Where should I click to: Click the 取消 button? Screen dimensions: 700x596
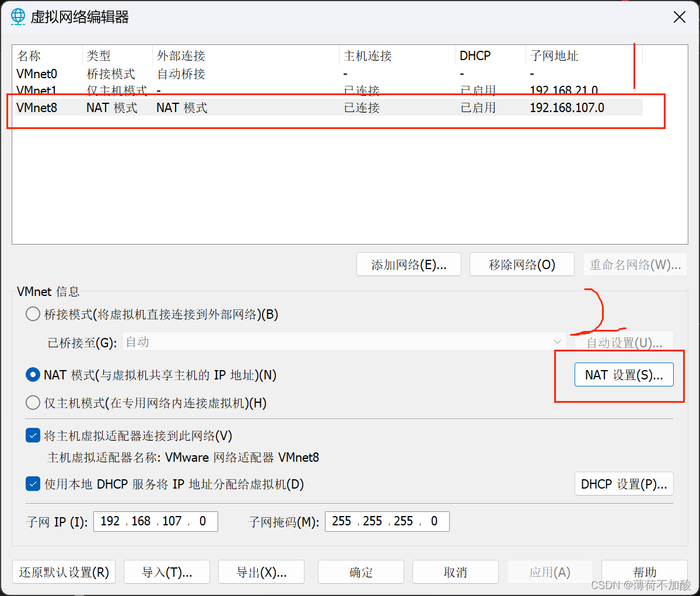click(456, 572)
